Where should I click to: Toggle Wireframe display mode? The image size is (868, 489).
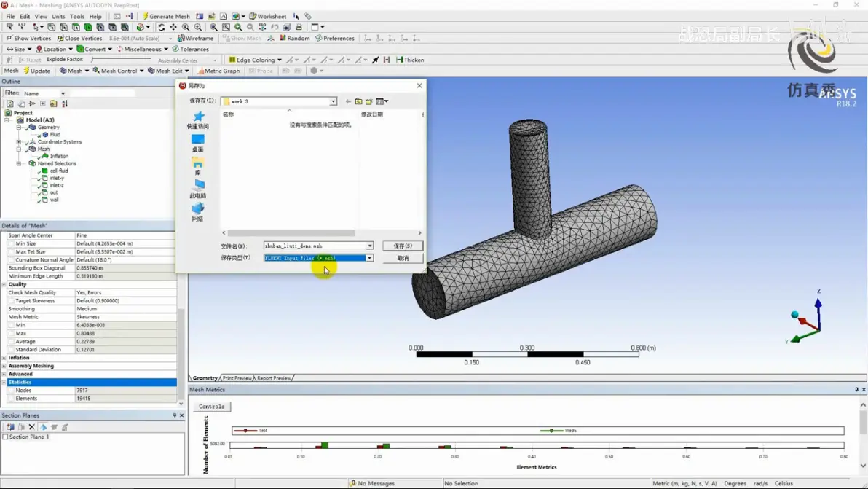click(195, 38)
